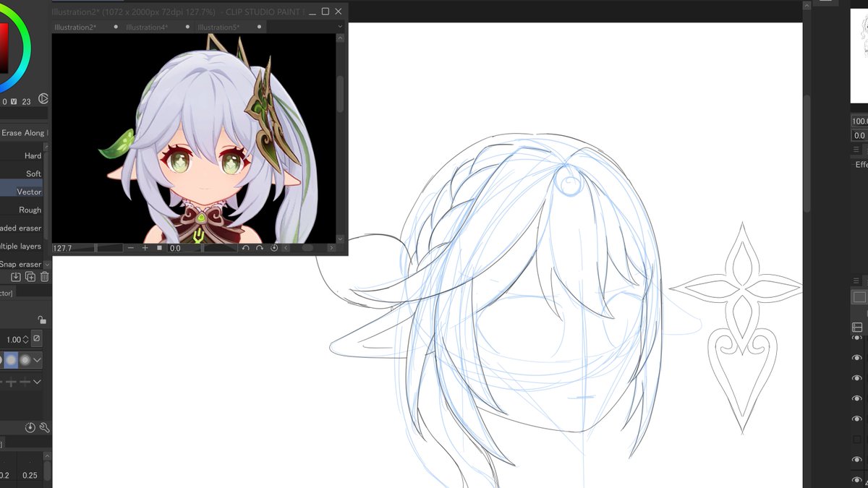Toggle visibility of the third layer eye
Viewport: 868px width, 488px height.
pyautogui.click(x=857, y=378)
